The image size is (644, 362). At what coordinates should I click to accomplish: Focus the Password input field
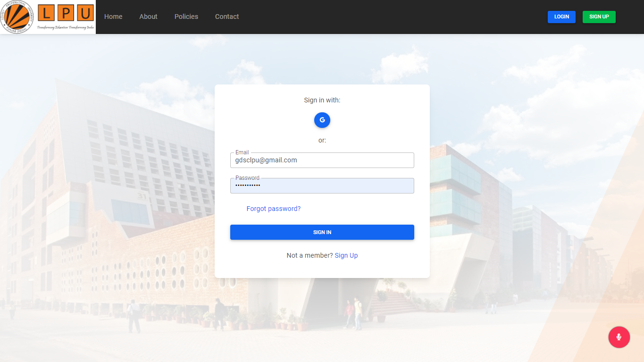(322, 185)
